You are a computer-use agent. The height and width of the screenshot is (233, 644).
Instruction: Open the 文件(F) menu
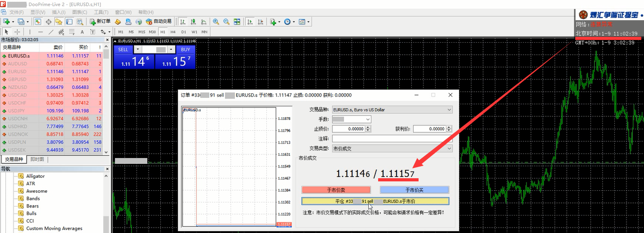pos(17,12)
